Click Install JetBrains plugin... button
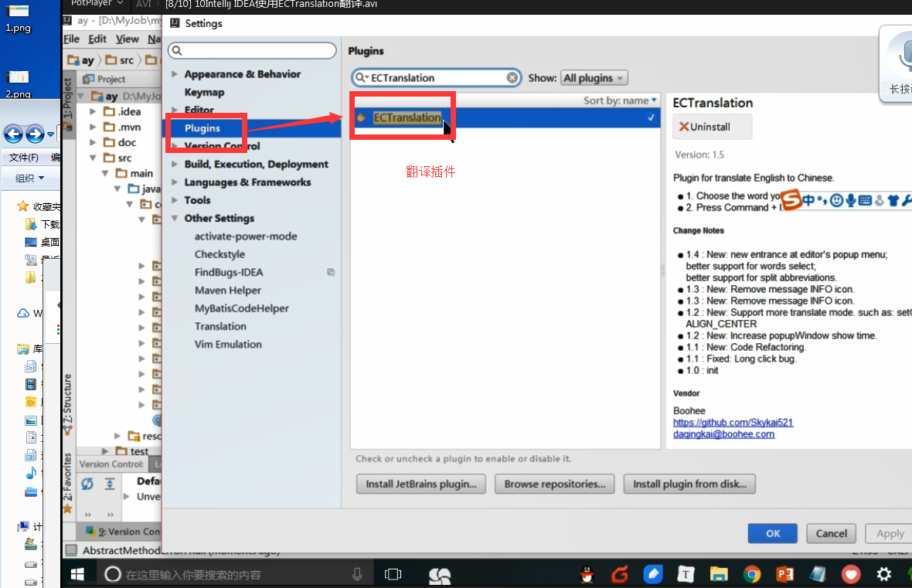This screenshot has height=588, width=912. point(420,484)
